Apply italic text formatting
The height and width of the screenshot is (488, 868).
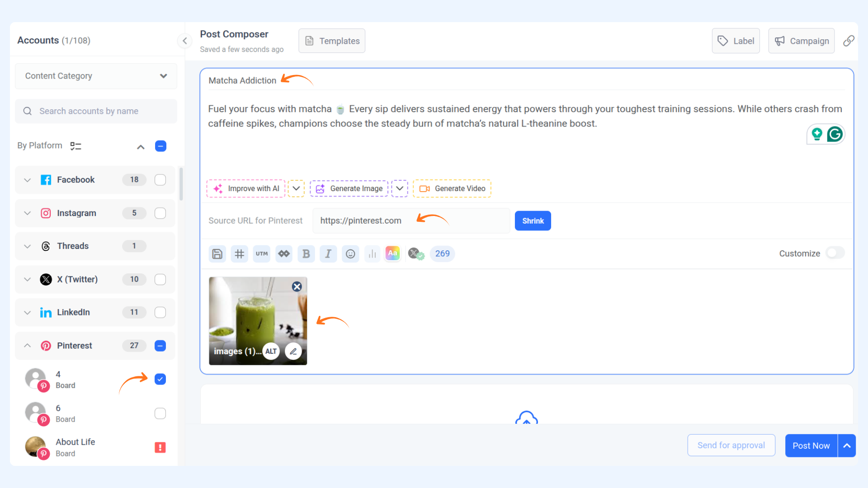click(x=328, y=254)
